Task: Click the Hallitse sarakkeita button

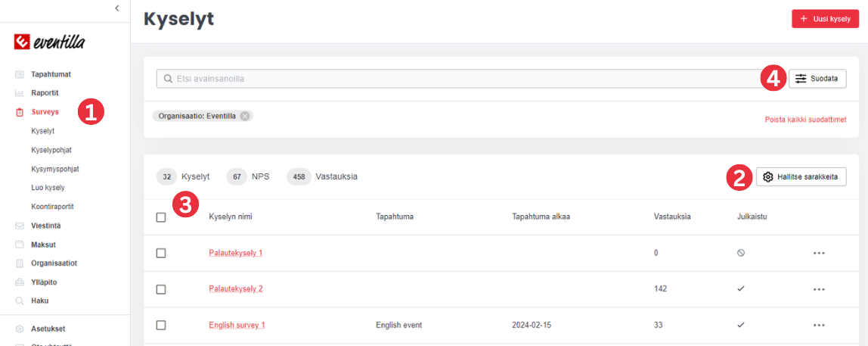Action: (x=801, y=177)
